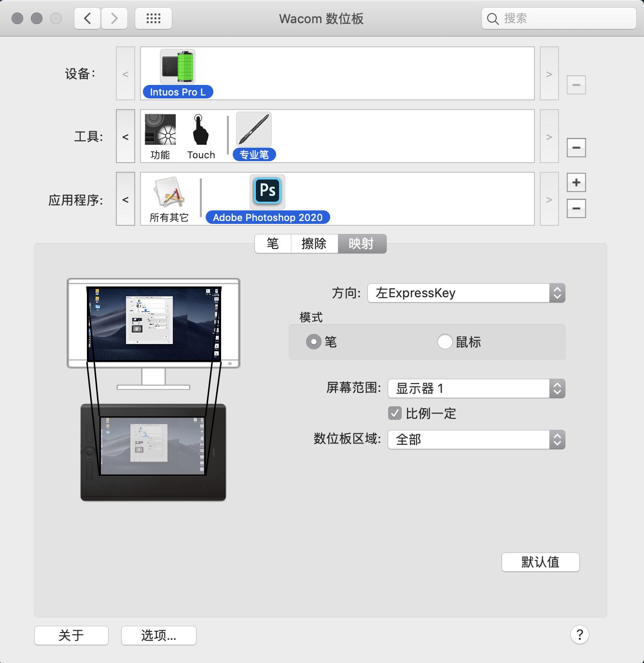Select the 笔 mode radio button
Screen dimensions: 644x663
314,342
